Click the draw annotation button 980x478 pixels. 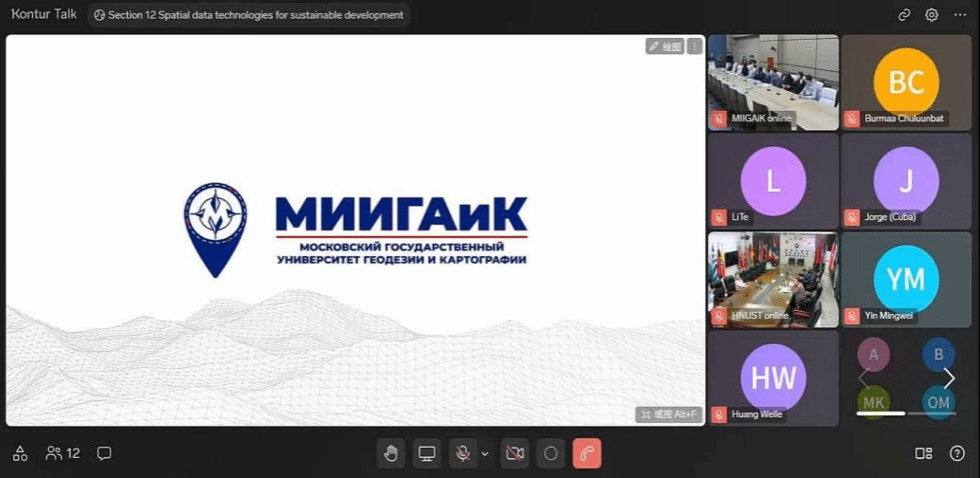664,46
